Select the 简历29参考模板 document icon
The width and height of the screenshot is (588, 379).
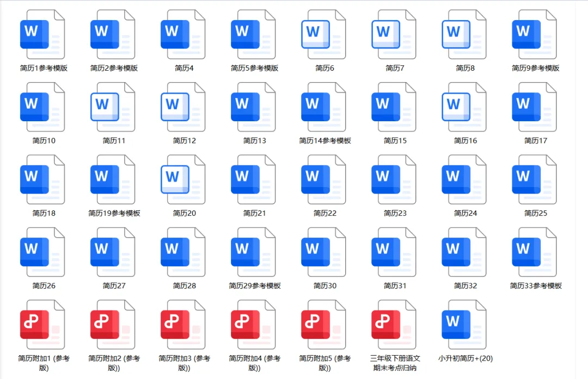253,252
